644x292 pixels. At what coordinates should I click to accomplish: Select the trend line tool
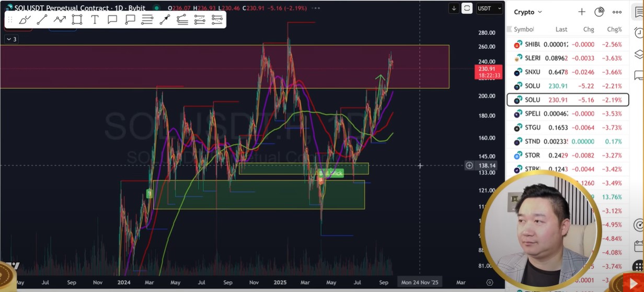(x=42, y=20)
